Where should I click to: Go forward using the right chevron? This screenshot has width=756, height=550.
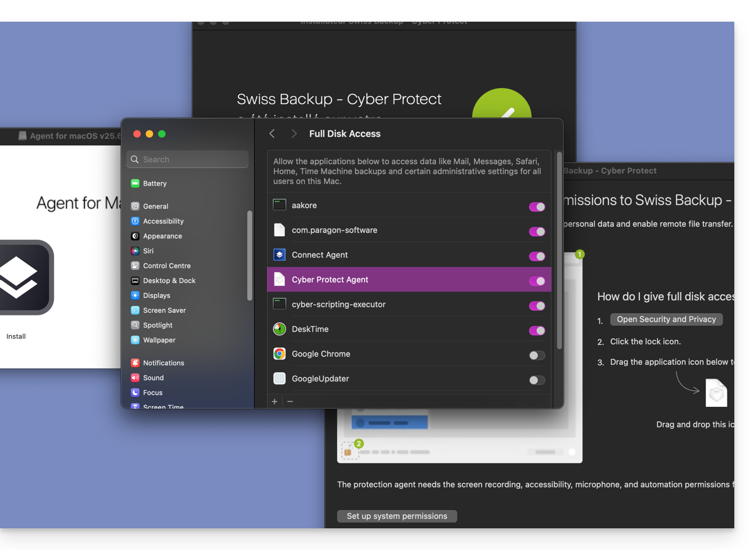click(x=294, y=134)
